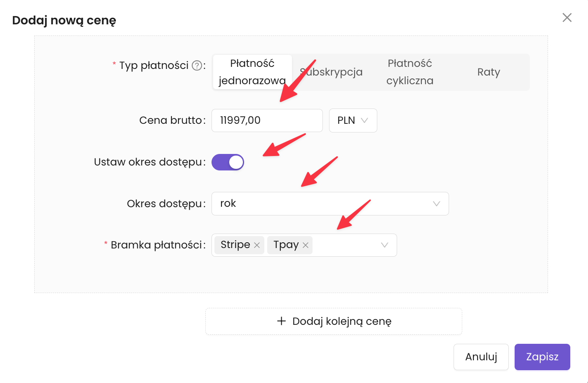Click the empty area of Bramka płatności field
The width and height of the screenshot is (588, 383).
[x=346, y=245]
